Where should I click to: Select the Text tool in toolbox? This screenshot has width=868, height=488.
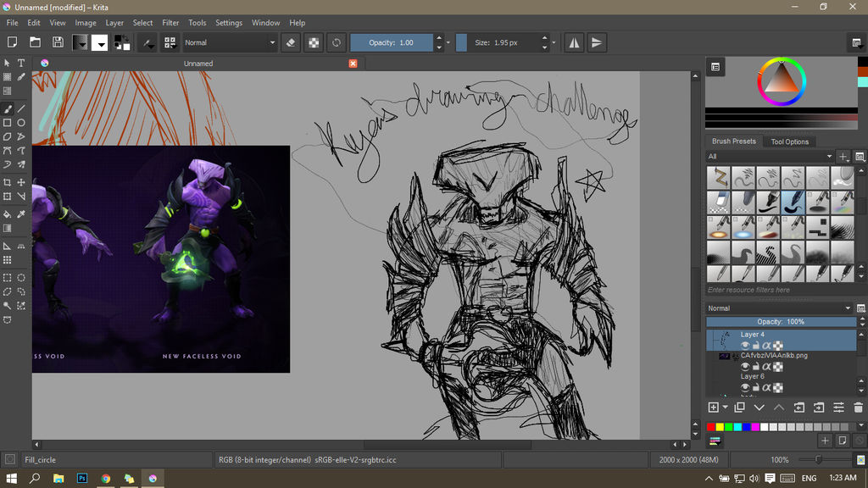point(21,63)
